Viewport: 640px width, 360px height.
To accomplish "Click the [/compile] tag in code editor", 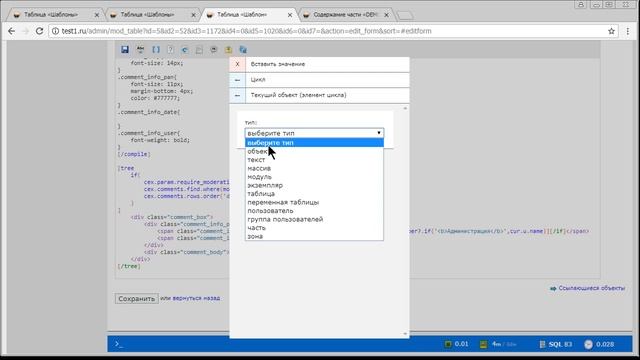I will [134, 154].
